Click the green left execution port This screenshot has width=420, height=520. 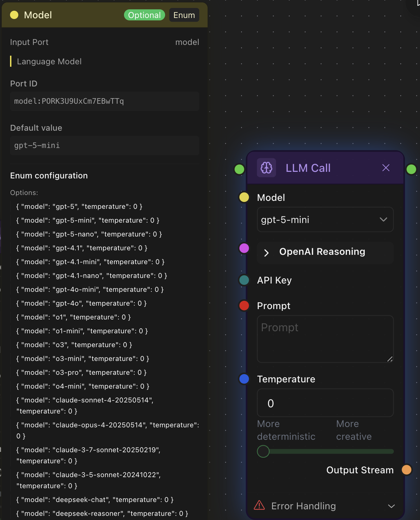[239, 169]
